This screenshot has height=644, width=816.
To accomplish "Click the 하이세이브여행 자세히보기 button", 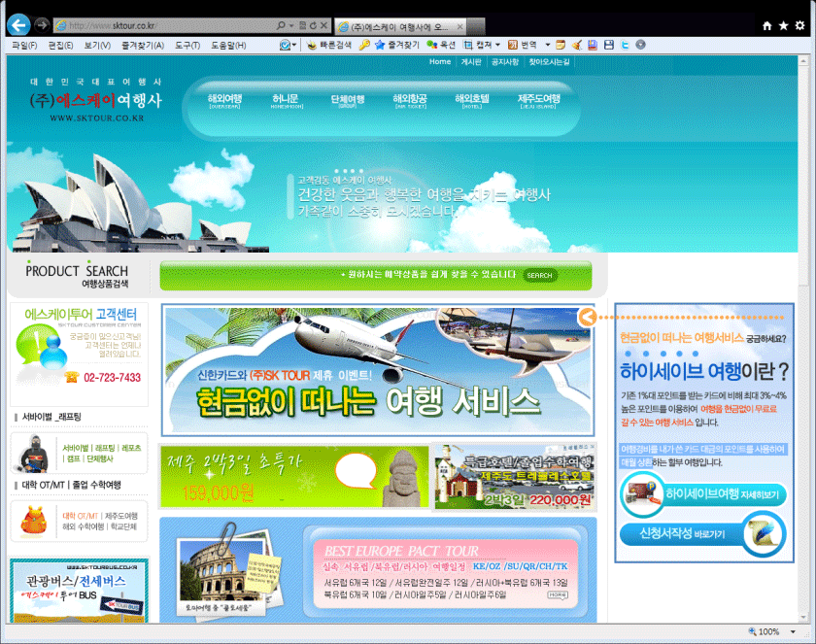I will tap(703, 494).
